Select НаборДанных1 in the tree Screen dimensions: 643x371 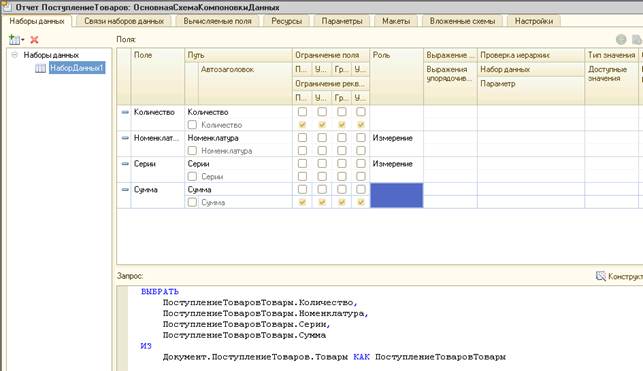pos(77,68)
